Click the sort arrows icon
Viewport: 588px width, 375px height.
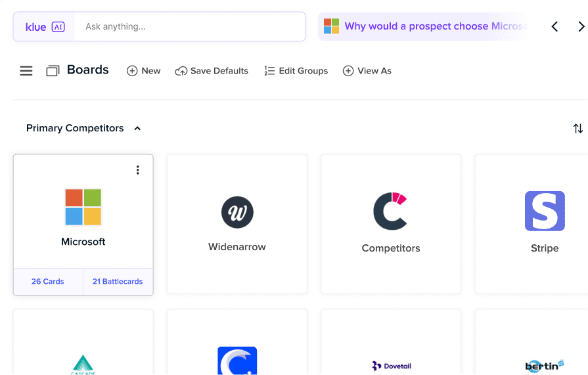point(577,129)
